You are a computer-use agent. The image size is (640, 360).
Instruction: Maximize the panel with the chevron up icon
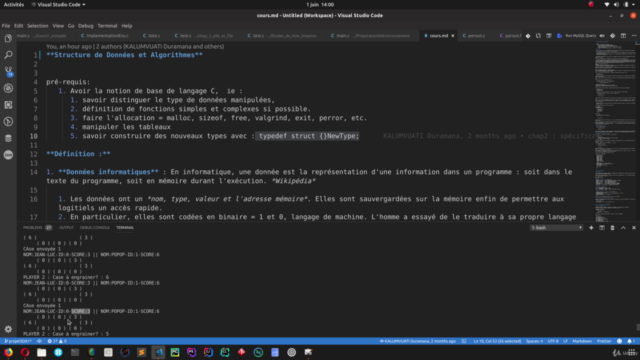(x=623, y=228)
